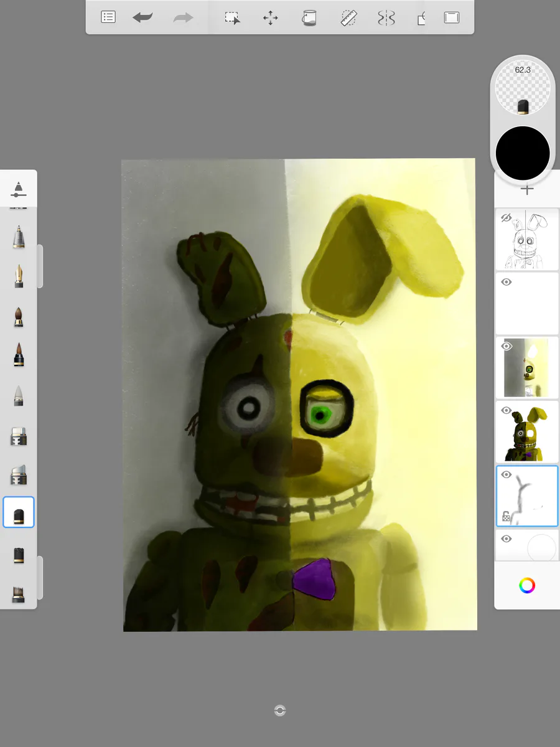This screenshot has height=747, width=560.
Task: Show the hidden sketch outline layer
Action: click(x=506, y=218)
